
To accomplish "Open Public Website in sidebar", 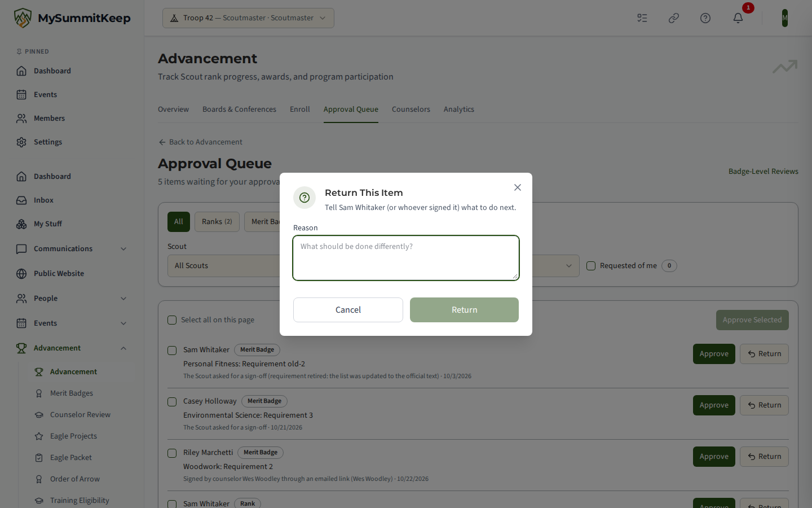I will 72,274.
